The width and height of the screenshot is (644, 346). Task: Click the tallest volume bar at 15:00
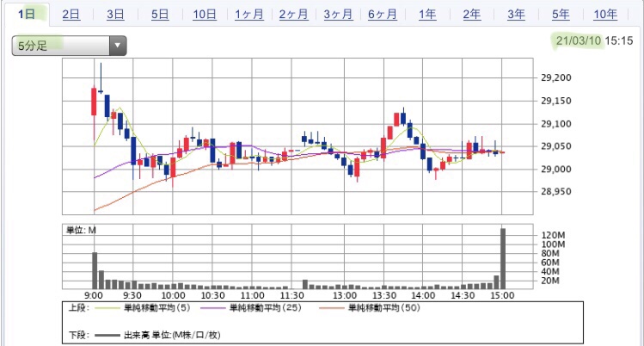pos(503,258)
